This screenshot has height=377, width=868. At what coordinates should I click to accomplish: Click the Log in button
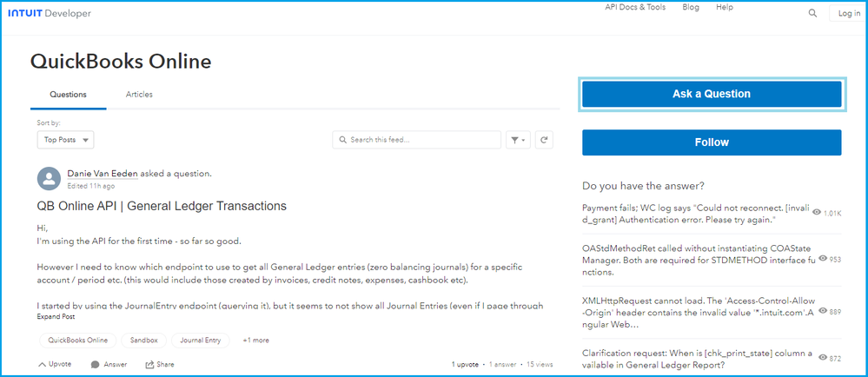pyautogui.click(x=847, y=13)
